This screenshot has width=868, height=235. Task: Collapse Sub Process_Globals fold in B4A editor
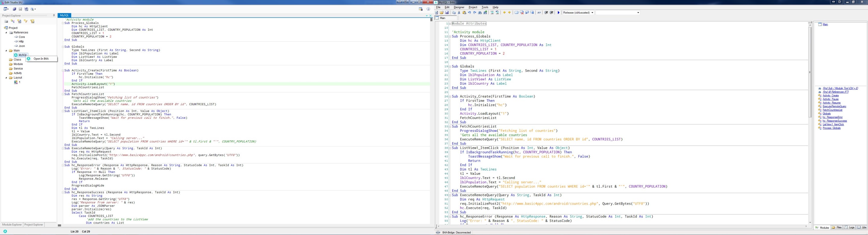coord(450,36)
